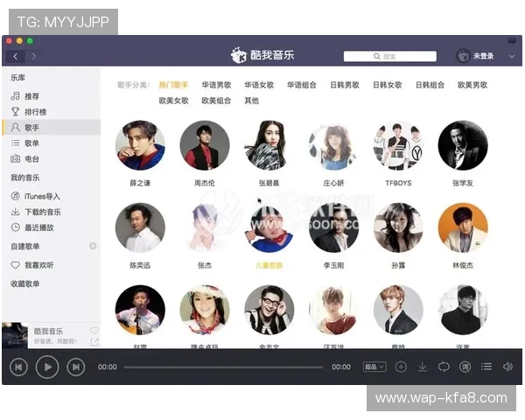Add a new playlist with the 自建歌单 plus icon

(93, 246)
